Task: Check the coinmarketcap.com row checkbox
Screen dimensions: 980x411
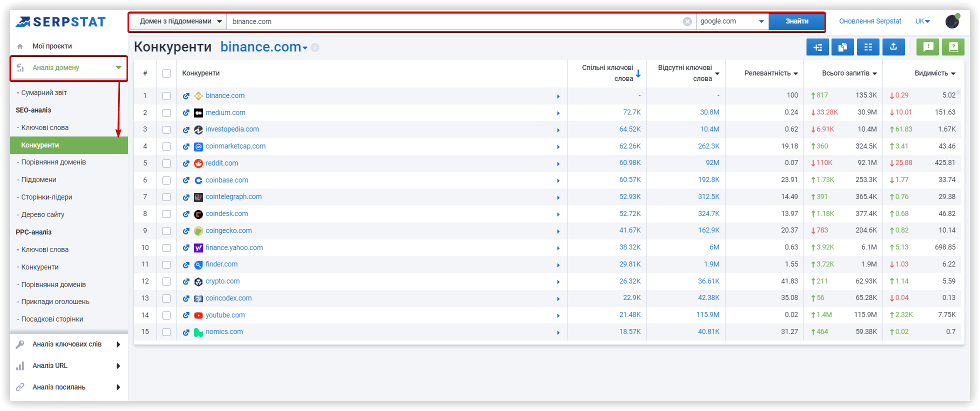Action: [166, 146]
